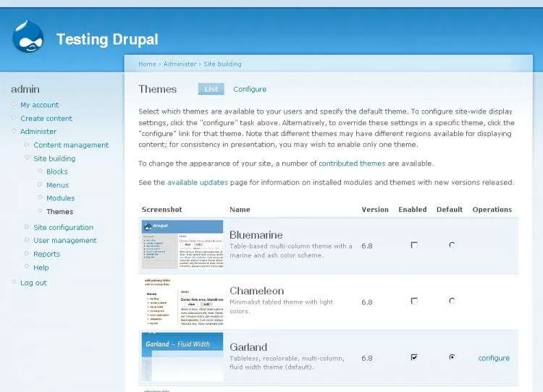Click the Garland theme name
This screenshot has width=543, height=392.
pyautogui.click(x=248, y=347)
